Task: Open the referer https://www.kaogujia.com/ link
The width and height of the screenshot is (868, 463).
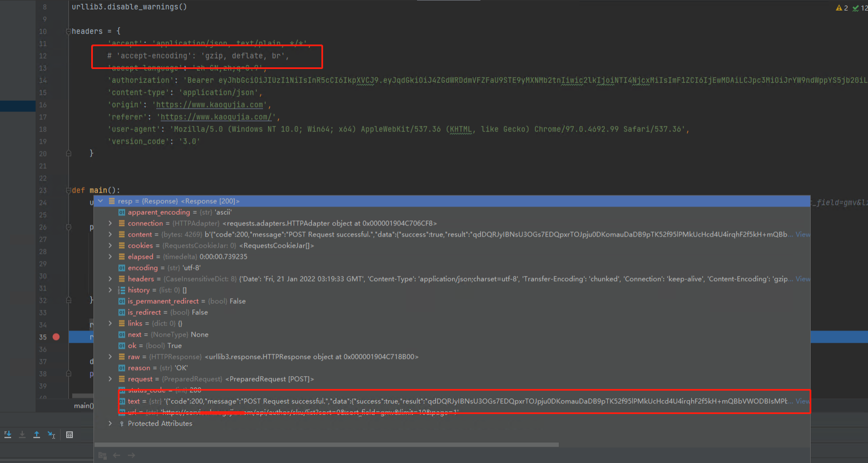Action: [x=216, y=117]
